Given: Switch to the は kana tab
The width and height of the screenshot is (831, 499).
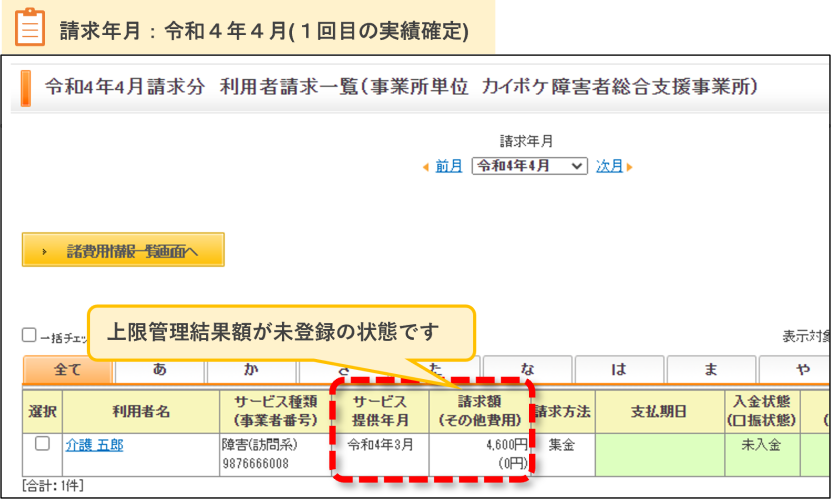Looking at the screenshot, I should [x=619, y=369].
